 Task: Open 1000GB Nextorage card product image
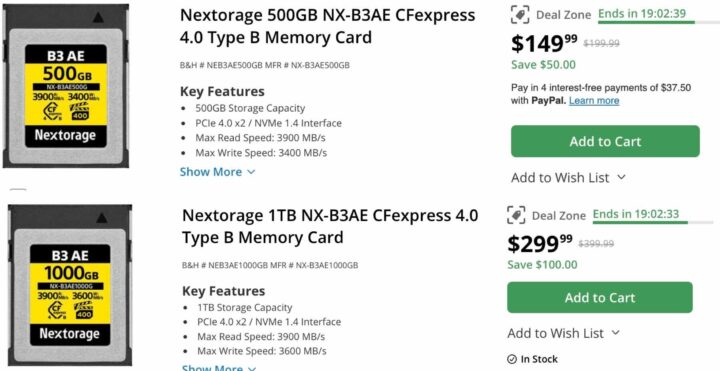(x=70, y=285)
